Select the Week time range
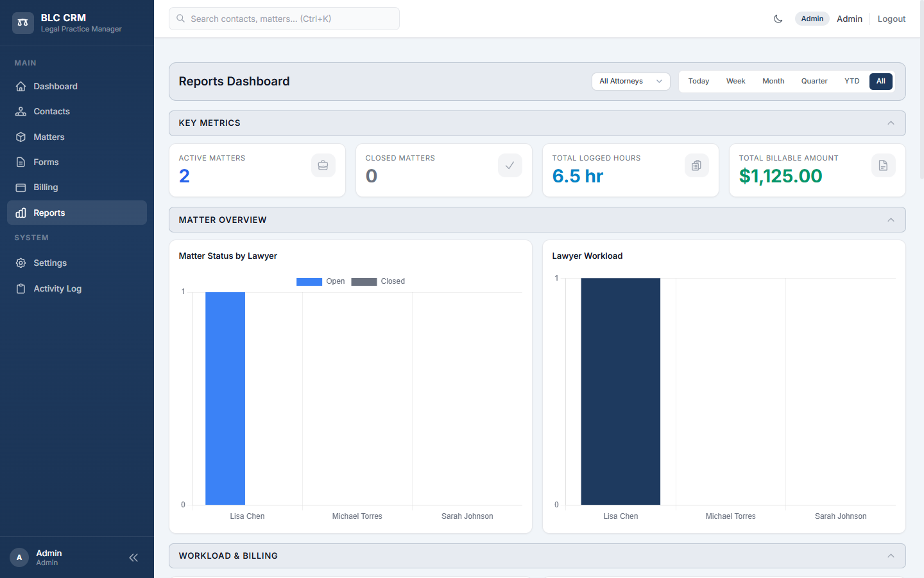This screenshot has height=578, width=924. pyautogui.click(x=736, y=81)
